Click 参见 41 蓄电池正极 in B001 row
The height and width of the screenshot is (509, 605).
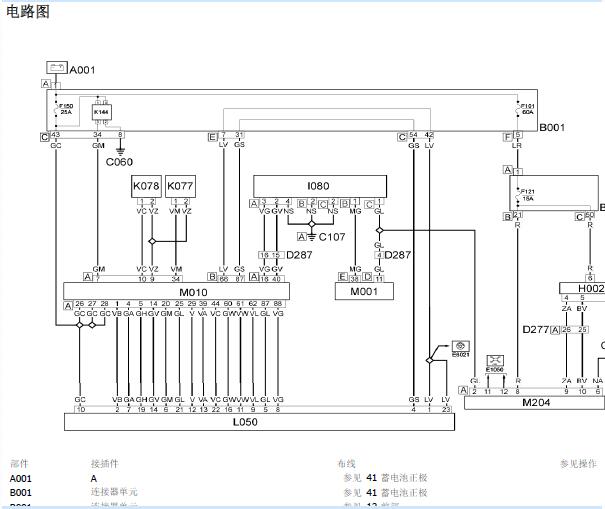click(x=385, y=492)
